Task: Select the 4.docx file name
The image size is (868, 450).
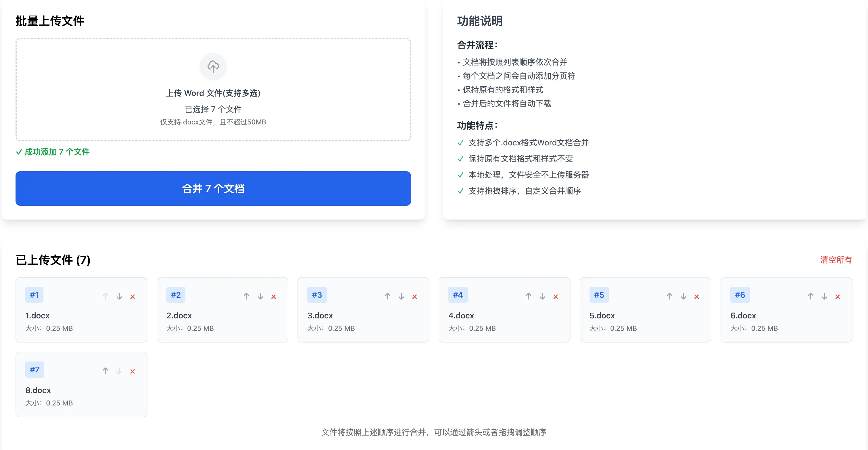Action: point(461,316)
